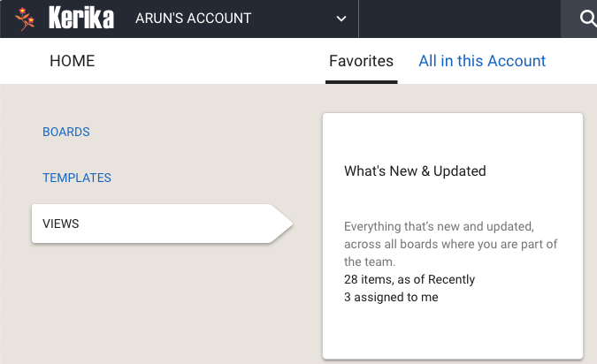Click blank space atop What's New card
This screenshot has height=364, width=597.
click(453, 137)
